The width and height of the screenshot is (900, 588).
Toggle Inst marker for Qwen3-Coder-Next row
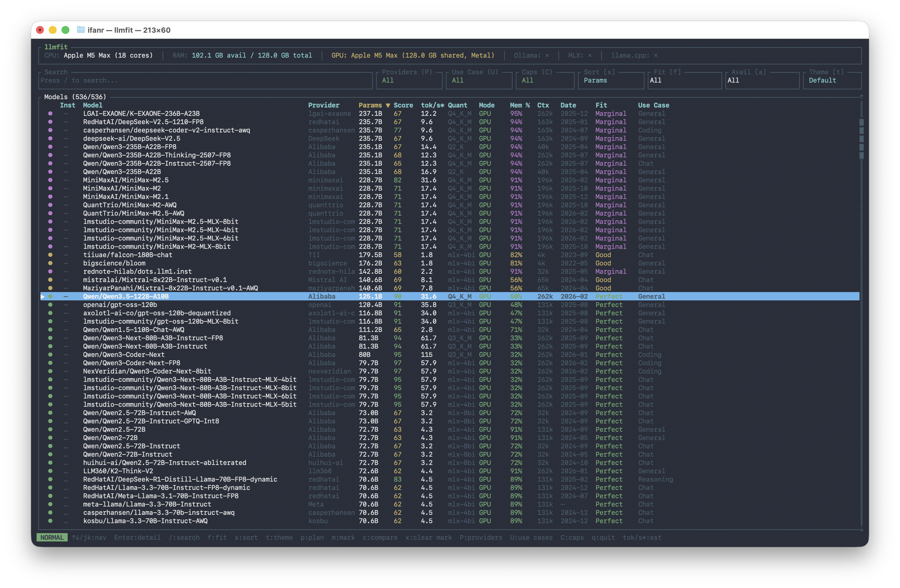(66, 354)
